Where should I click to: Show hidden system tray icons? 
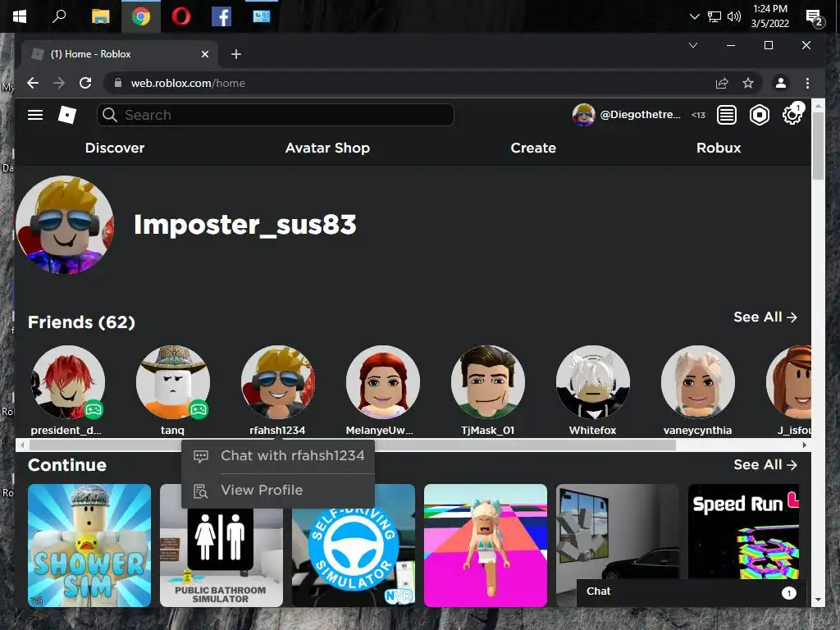tap(694, 16)
